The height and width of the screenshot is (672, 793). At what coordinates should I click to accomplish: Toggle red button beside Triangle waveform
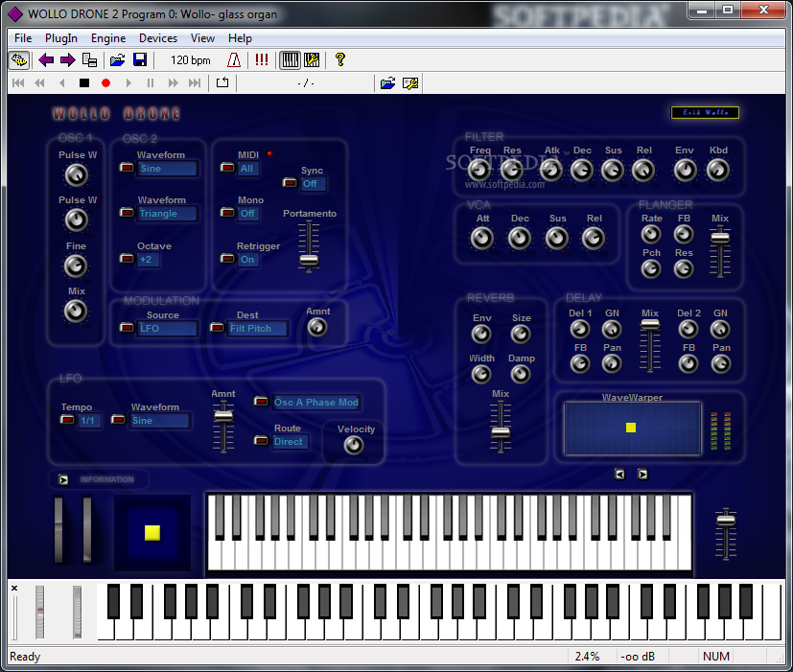[x=127, y=213]
